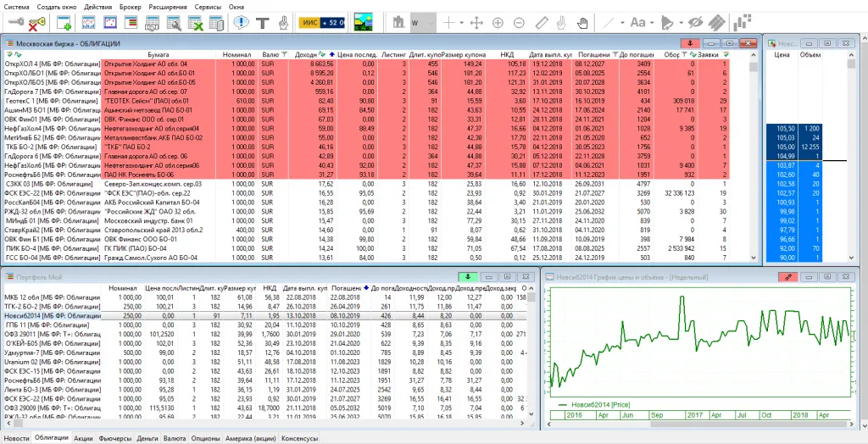Toggle the green pin on the portfolio window
Image resolution: width=868 pixels, height=444 pixels.
point(467,276)
